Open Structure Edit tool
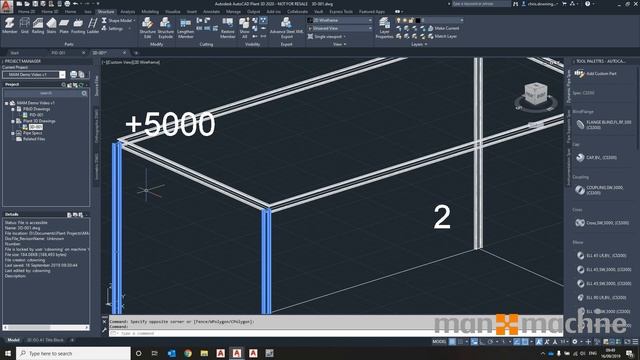 (147, 28)
